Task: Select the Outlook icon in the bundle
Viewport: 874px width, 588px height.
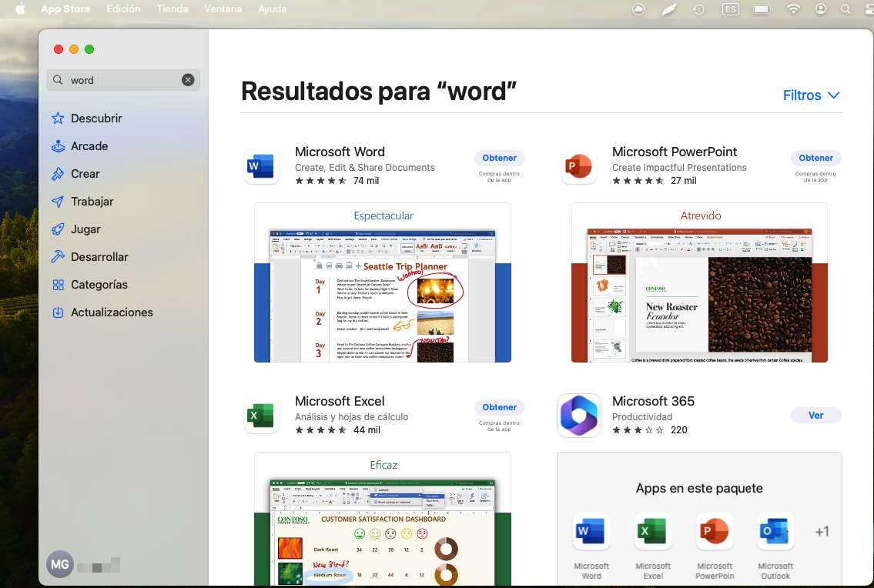Action: [x=775, y=531]
